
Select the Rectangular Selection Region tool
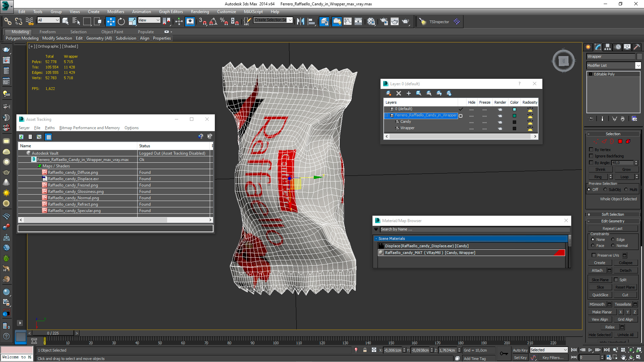click(87, 21)
